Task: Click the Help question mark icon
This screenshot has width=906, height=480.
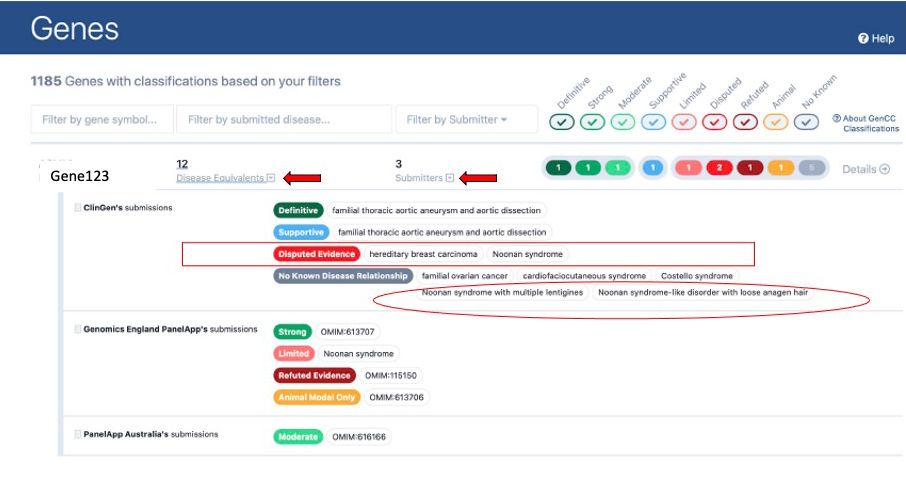Action: coord(863,38)
